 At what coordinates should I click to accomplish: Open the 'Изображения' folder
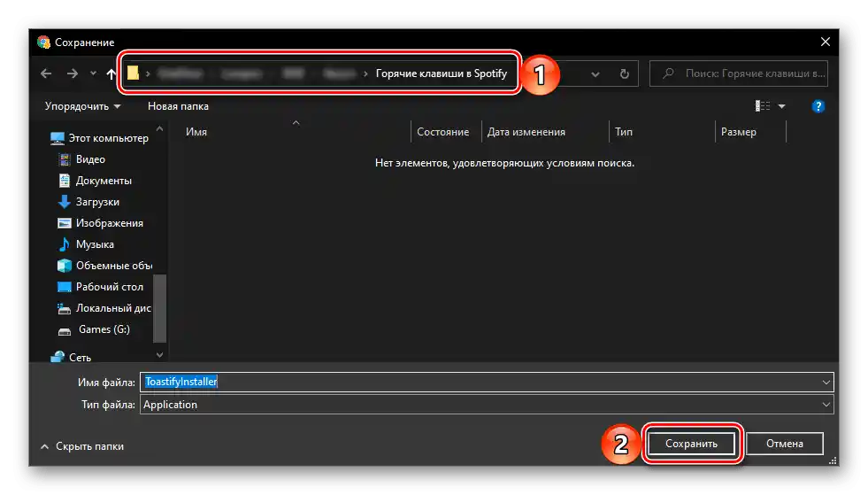(100, 223)
